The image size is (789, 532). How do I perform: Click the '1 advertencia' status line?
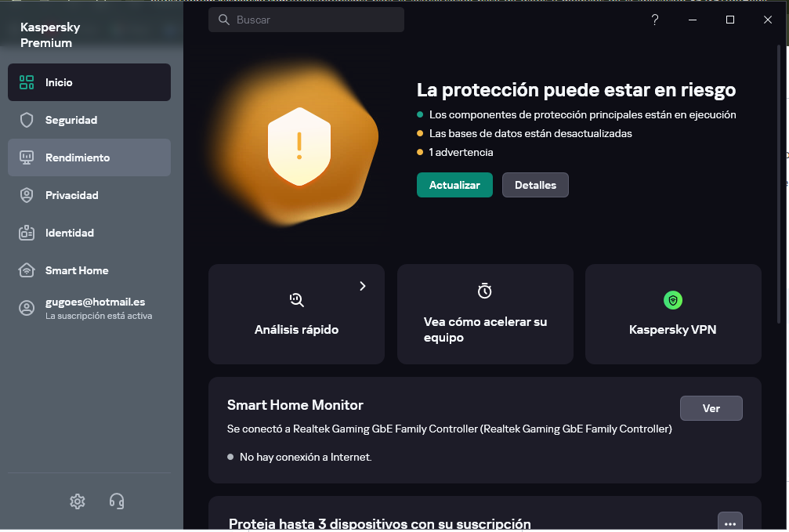pyautogui.click(x=461, y=152)
